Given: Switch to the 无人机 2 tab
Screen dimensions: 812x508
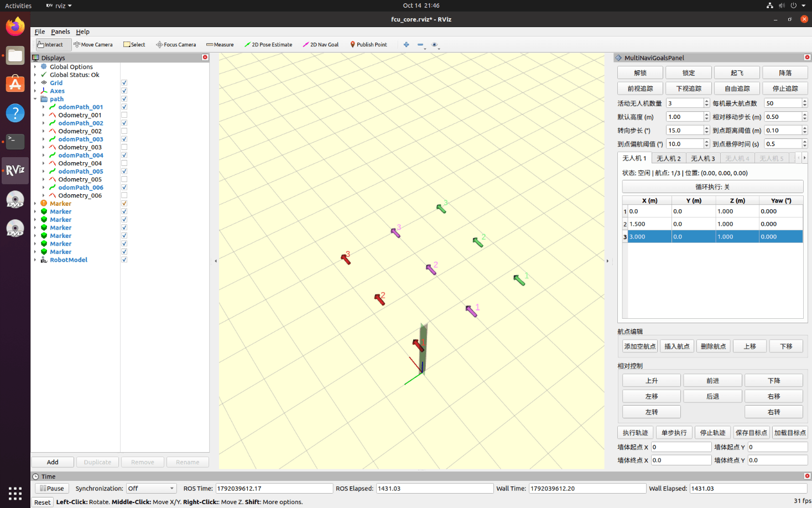Looking at the screenshot, I should pyautogui.click(x=668, y=158).
